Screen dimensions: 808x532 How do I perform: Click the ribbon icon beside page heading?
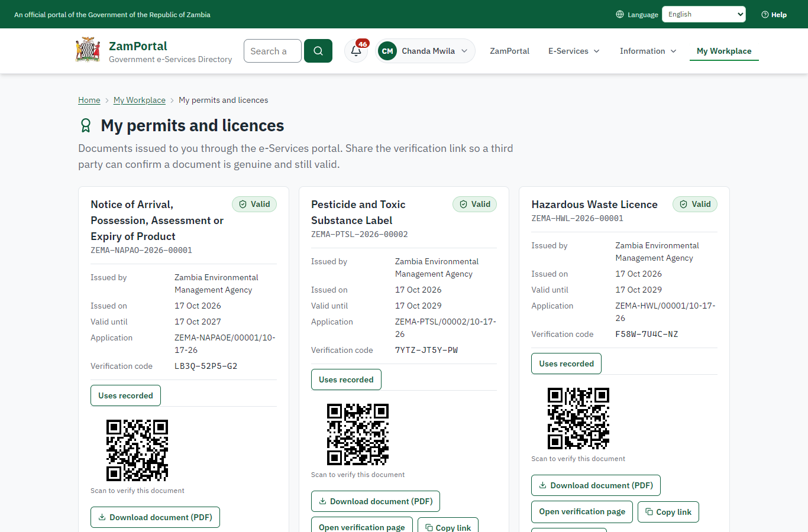[86, 125]
